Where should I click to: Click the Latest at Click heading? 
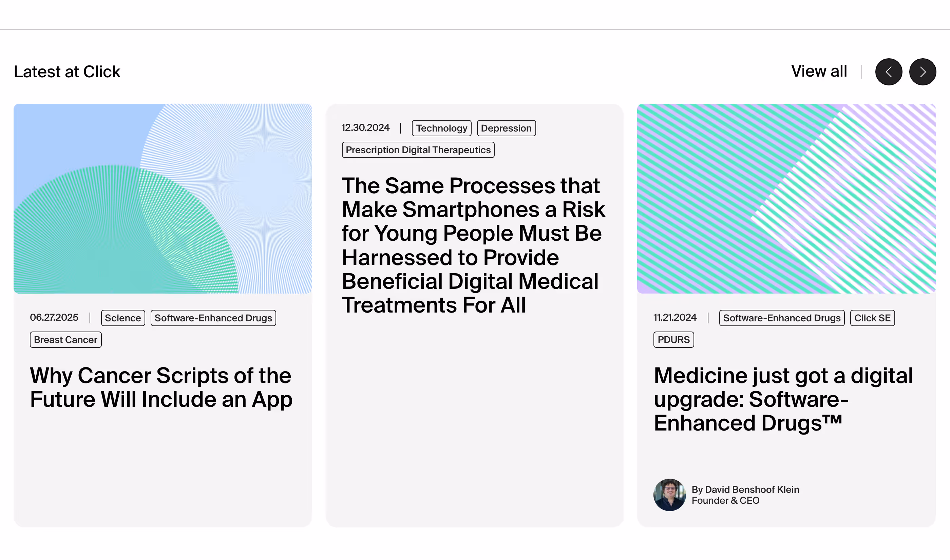[67, 72]
